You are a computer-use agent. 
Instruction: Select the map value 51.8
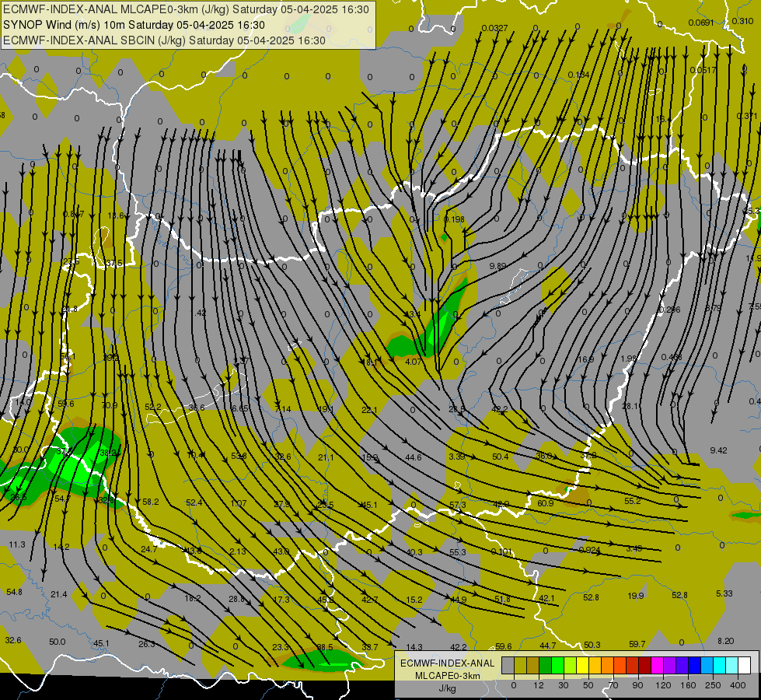click(x=502, y=599)
